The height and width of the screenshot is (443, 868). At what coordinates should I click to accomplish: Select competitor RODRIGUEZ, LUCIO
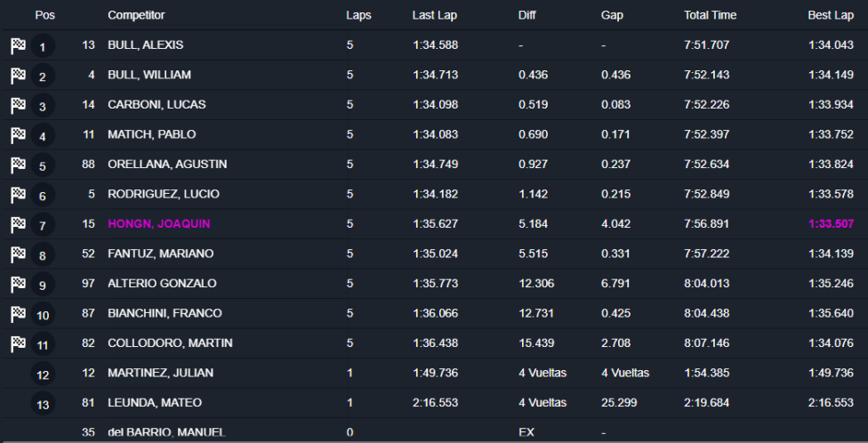pos(163,194)
